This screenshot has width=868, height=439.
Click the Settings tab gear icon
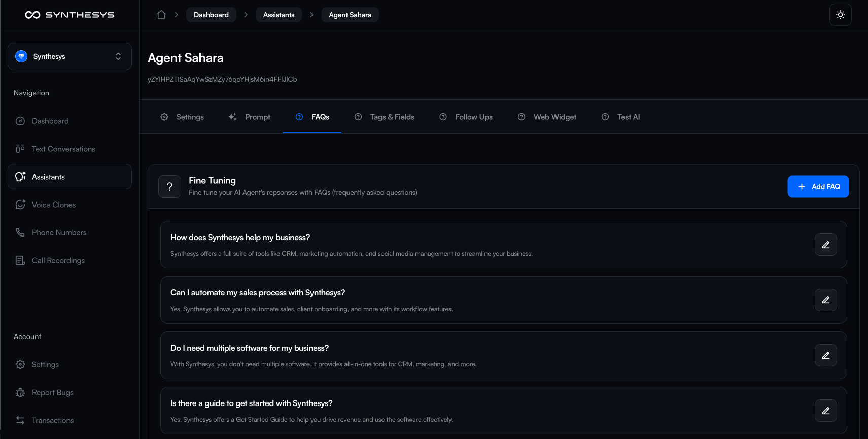(x=164, y=117)
